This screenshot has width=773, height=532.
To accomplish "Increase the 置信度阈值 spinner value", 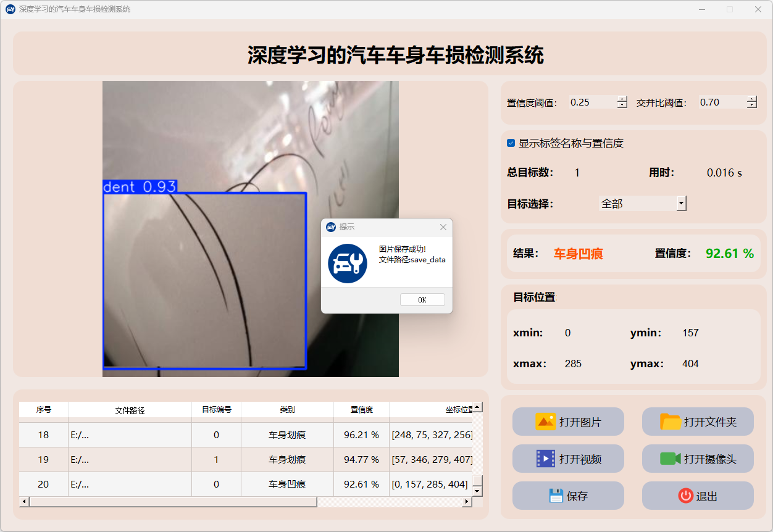I will [622, 99].
